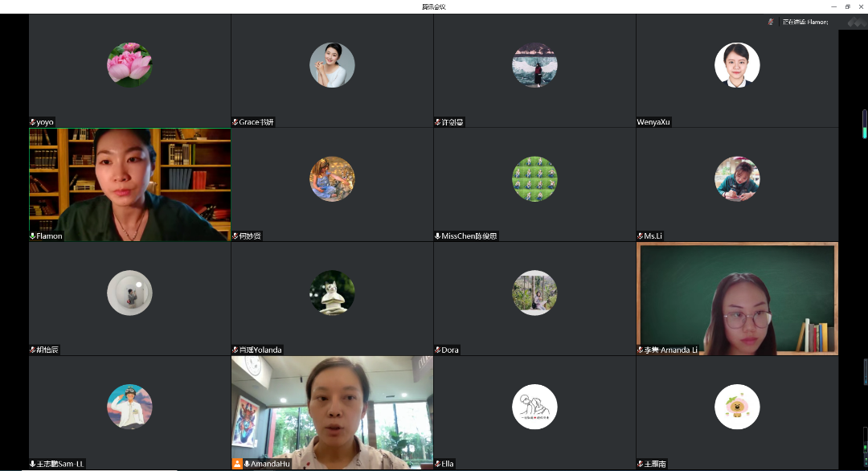The height and width of the screenshot is (471, 868).
Task: Click the name label Flamon
Action: click(49, 236)
